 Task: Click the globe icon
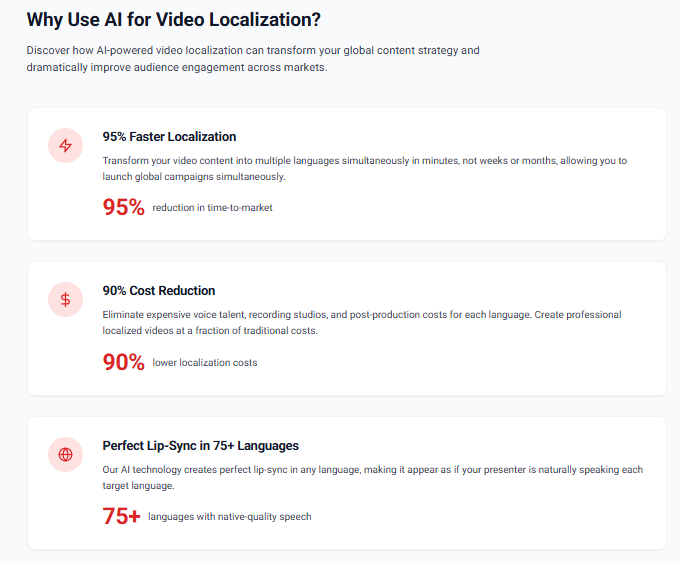[x=66, y=454]
